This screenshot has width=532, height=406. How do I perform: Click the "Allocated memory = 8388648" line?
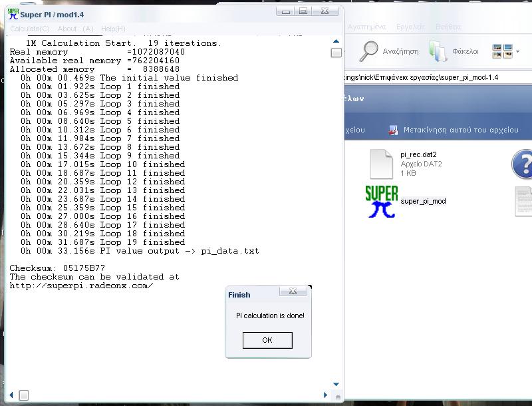tap(94, 69)
